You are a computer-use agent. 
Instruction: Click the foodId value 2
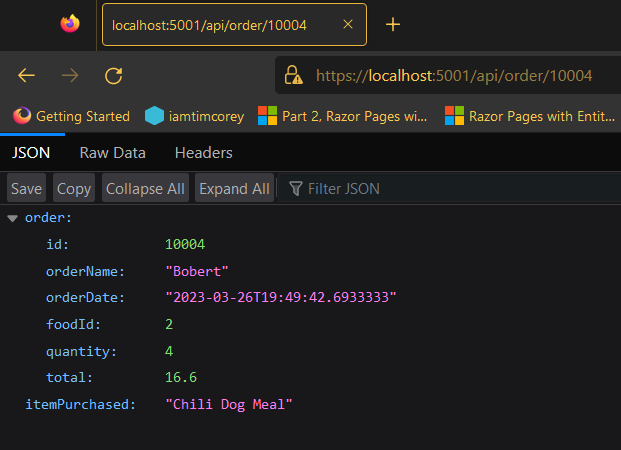pos(169,324)
